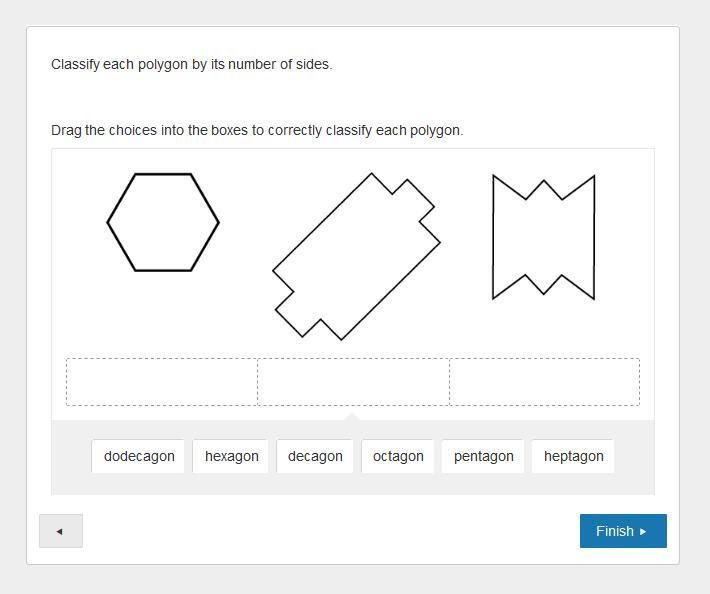The height and width of the screenshot is (594, 710).
Task: Choose the decagon answer chip
Action: [x=315, y=456]
